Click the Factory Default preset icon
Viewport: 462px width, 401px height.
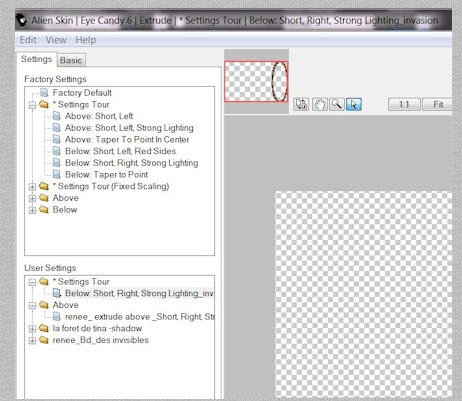(44, 92)
